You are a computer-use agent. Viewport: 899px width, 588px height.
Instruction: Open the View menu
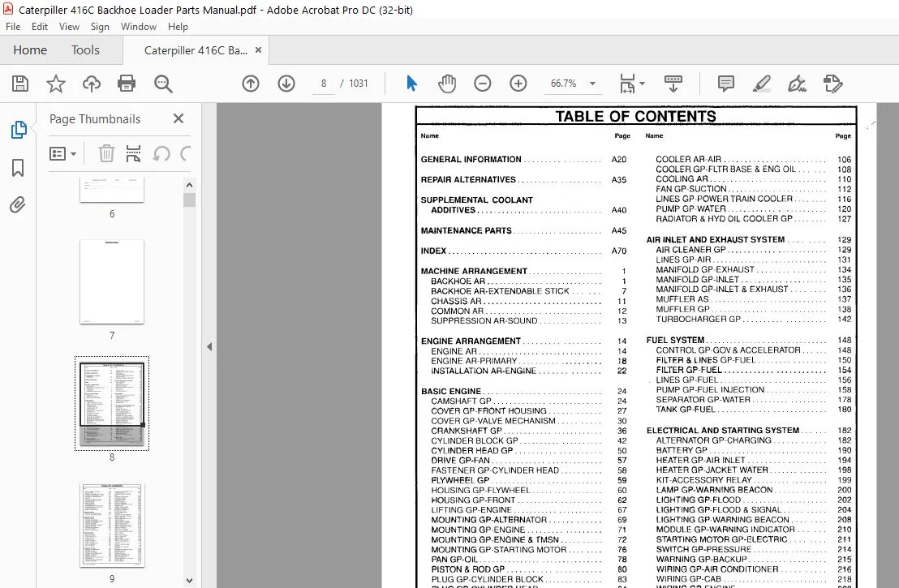tap(69, 27)
